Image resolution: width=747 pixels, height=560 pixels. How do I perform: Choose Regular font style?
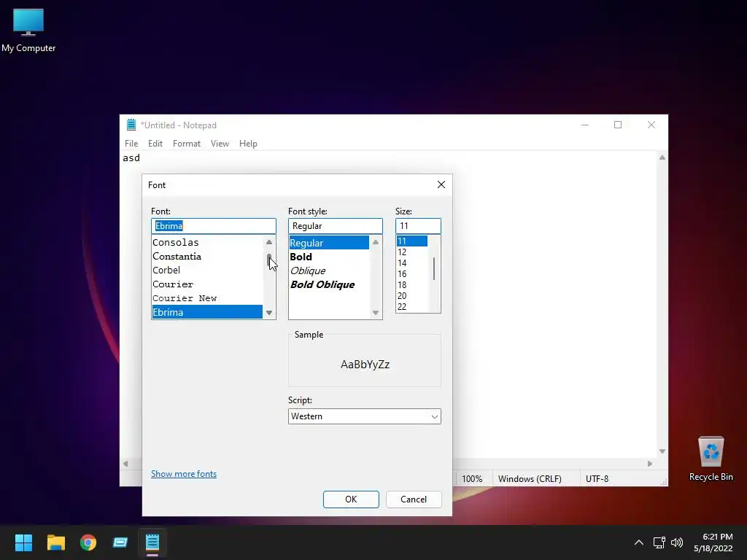(x=329, y=243)
